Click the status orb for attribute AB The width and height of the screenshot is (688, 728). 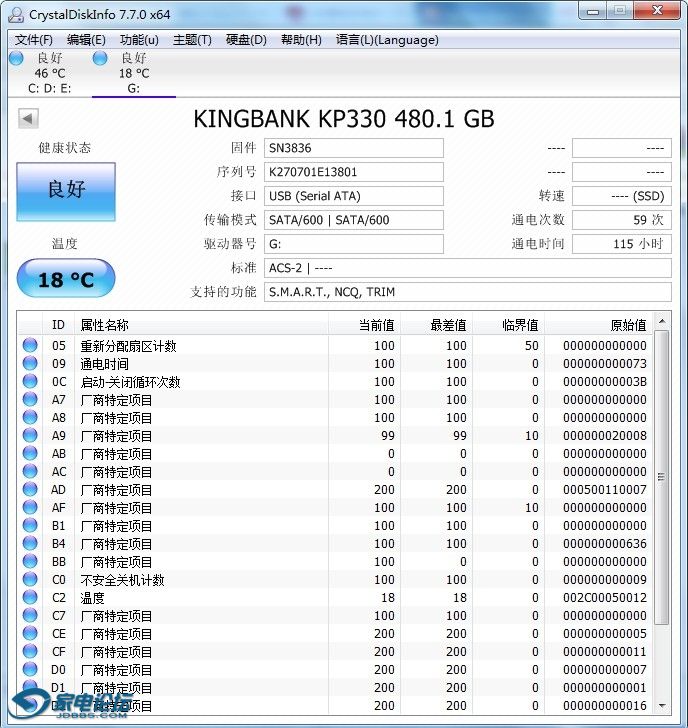[30, 453]
